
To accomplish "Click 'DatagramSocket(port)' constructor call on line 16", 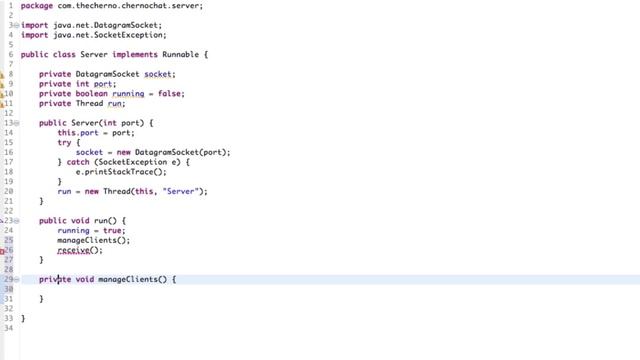I will click(x=180, y=153).
